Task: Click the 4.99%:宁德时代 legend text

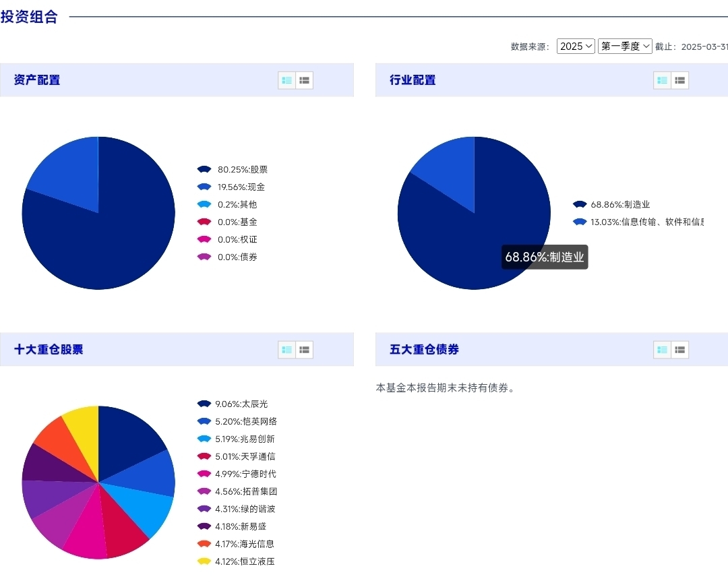Action: coord(245,474)
